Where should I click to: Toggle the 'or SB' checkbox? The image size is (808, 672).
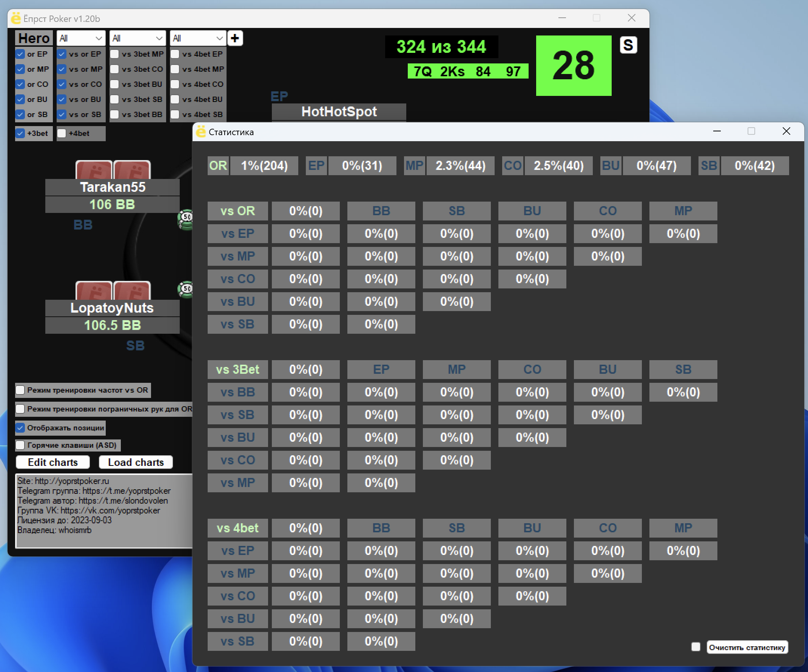[x=20, y=114]
